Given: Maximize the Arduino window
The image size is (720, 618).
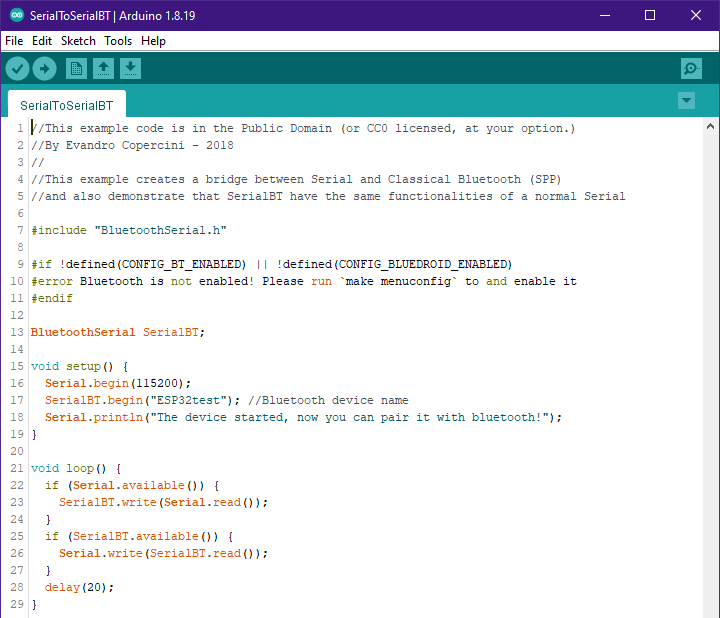Looking at the screenshot, I should tap(650, 15).
